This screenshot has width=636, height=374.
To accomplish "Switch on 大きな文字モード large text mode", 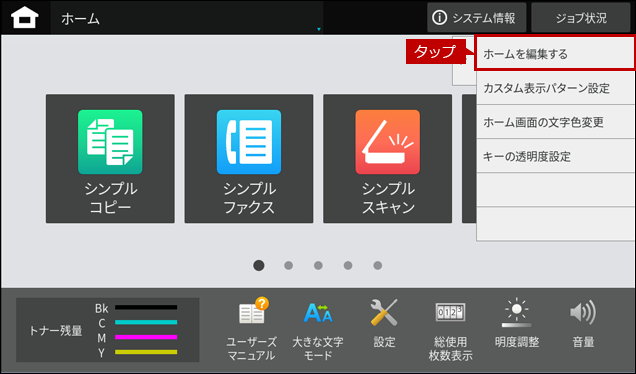I will tap(318, 329).
